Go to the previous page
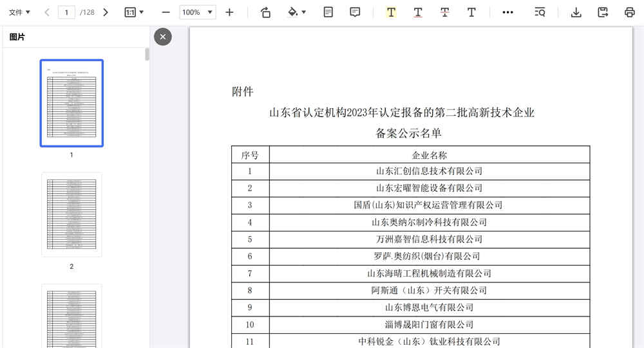The image size is (644, 348). 47,12
